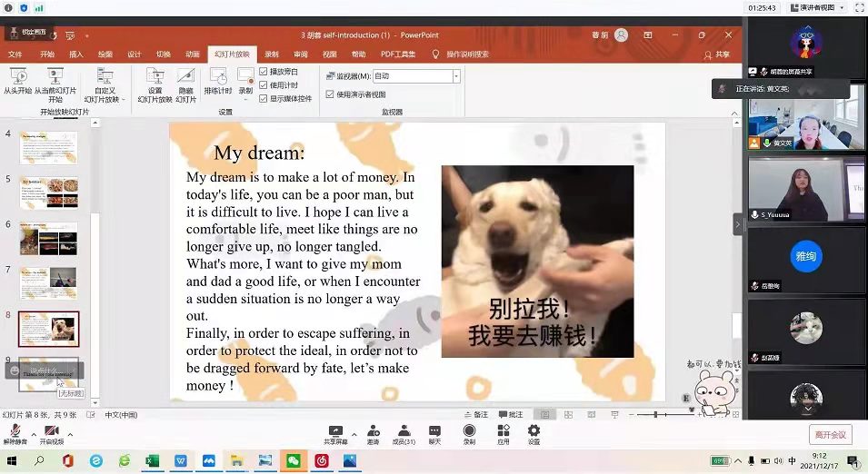The width and height of the screenshot is (868, 474).
Task: Click the 从头开始 slideshow icon
Action: coord(17,77)
